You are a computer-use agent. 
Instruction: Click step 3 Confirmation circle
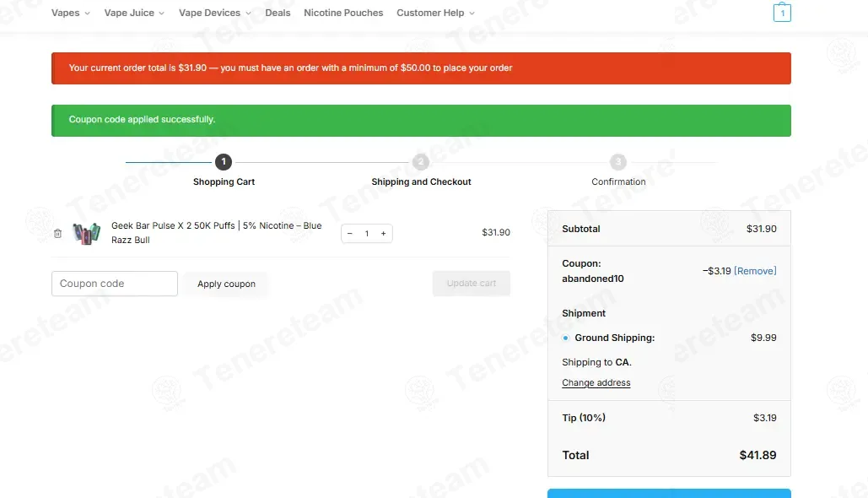click(618, 162)
